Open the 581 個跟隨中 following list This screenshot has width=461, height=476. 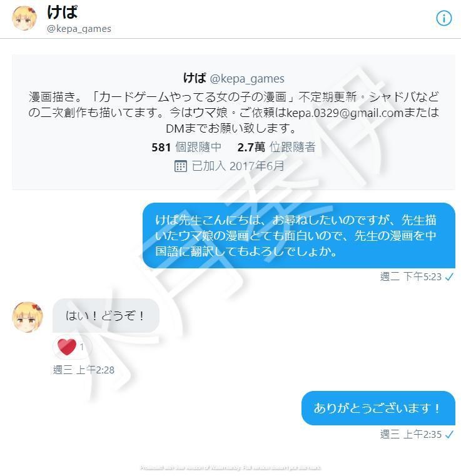coord(186,147)
